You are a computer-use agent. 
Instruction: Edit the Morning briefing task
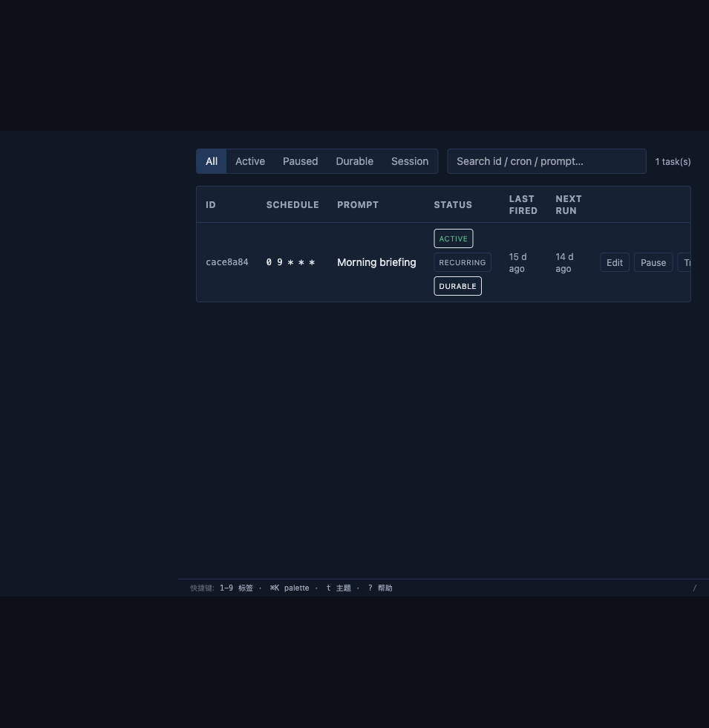point(615,262)
